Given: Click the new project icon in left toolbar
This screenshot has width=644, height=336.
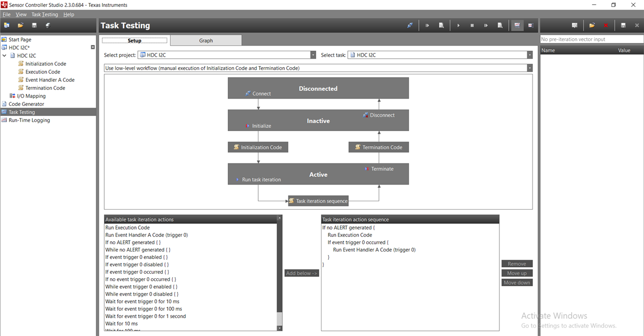Looking at the screenshot, I should click(7, 25).
